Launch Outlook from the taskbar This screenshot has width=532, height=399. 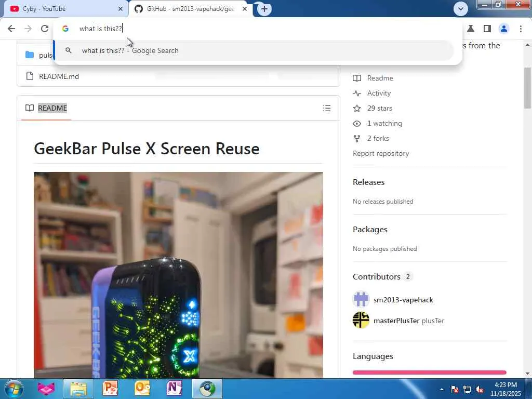(142, 389)
